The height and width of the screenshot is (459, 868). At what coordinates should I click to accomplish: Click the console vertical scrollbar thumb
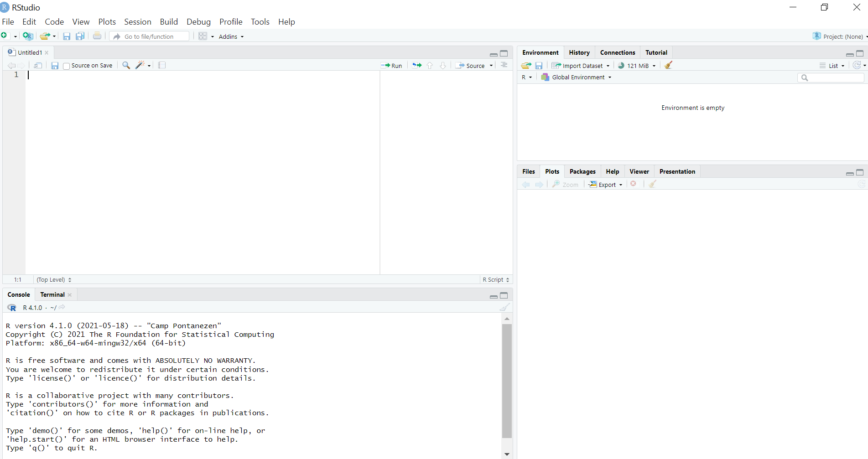(x=507, y=381)
